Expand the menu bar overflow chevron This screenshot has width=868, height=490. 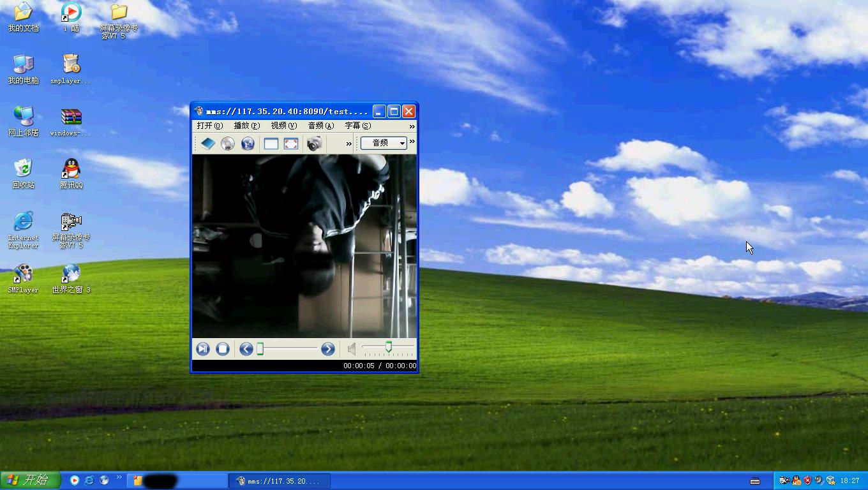412,126
